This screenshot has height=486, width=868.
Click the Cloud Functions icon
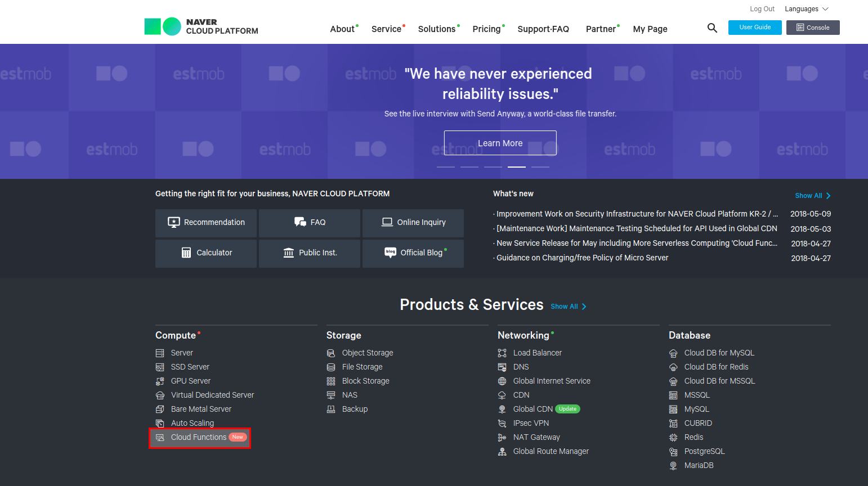pos(160,437)
